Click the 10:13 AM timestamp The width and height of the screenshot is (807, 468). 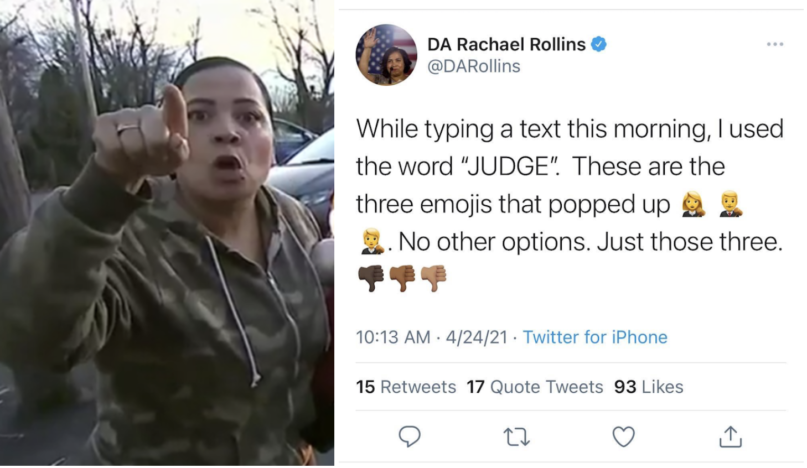[393, 337]
